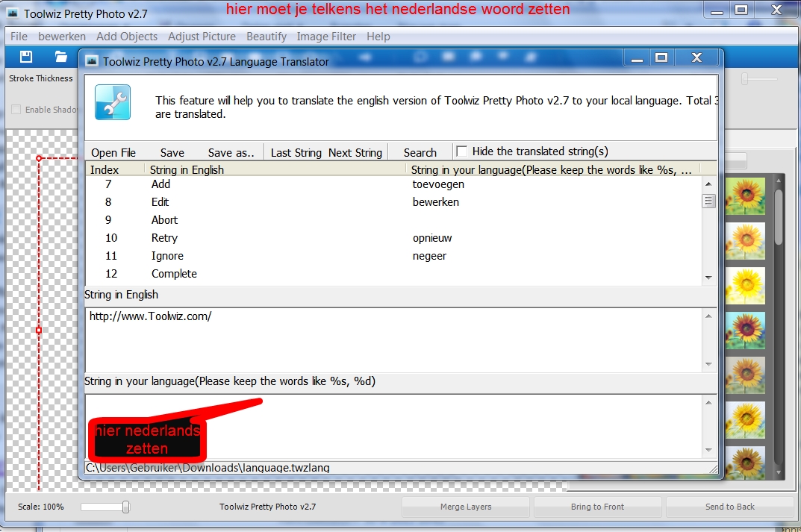Go to Last String

pyautogui.click(x=296, y=153)
